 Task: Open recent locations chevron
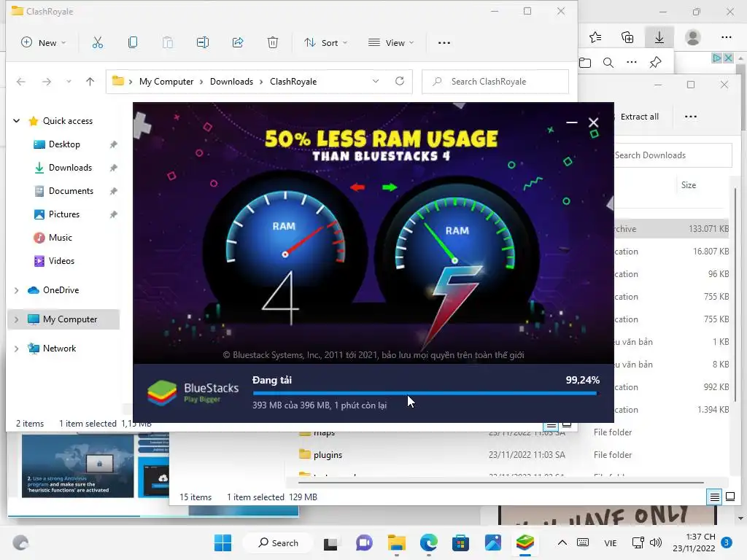[x=69, y=82]
